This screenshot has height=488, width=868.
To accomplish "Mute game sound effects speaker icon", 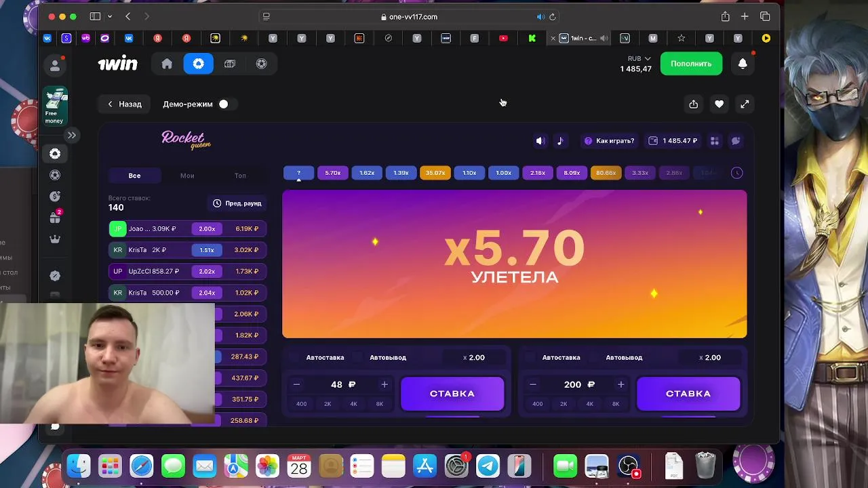I will tap(540, 141).
